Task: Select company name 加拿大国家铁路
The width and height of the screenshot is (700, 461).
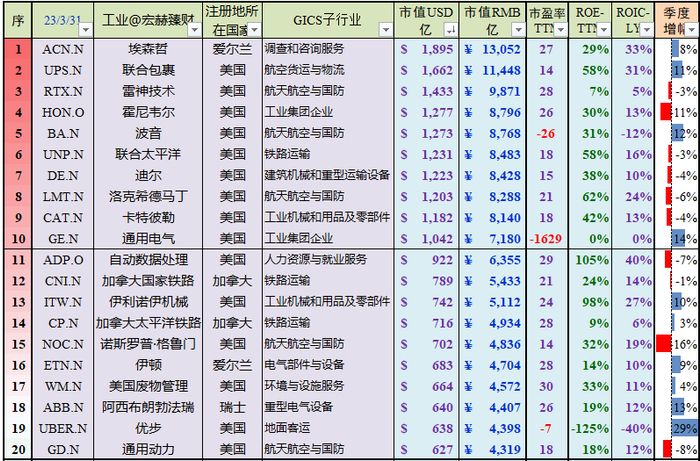Action: click(x=148, y=280)
